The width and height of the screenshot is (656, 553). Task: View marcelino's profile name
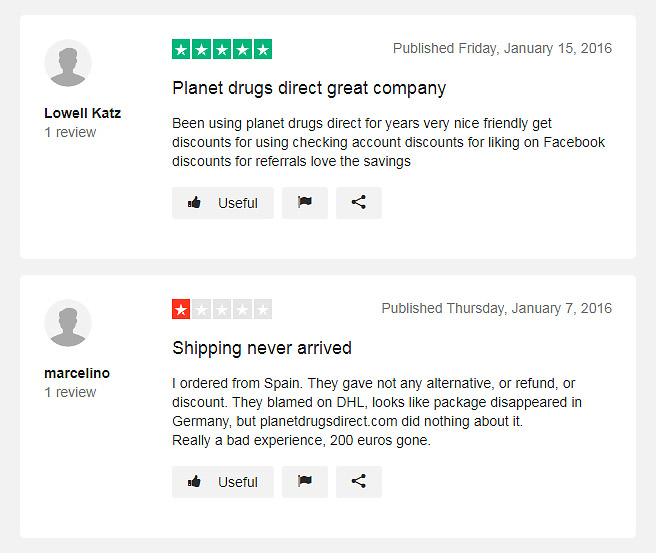click(77, 373)
